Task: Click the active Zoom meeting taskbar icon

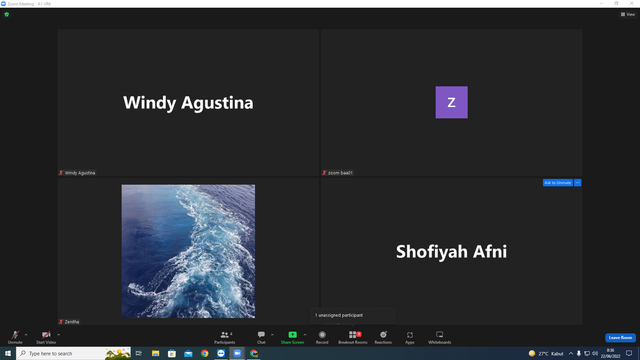Action: pos(237,353)
